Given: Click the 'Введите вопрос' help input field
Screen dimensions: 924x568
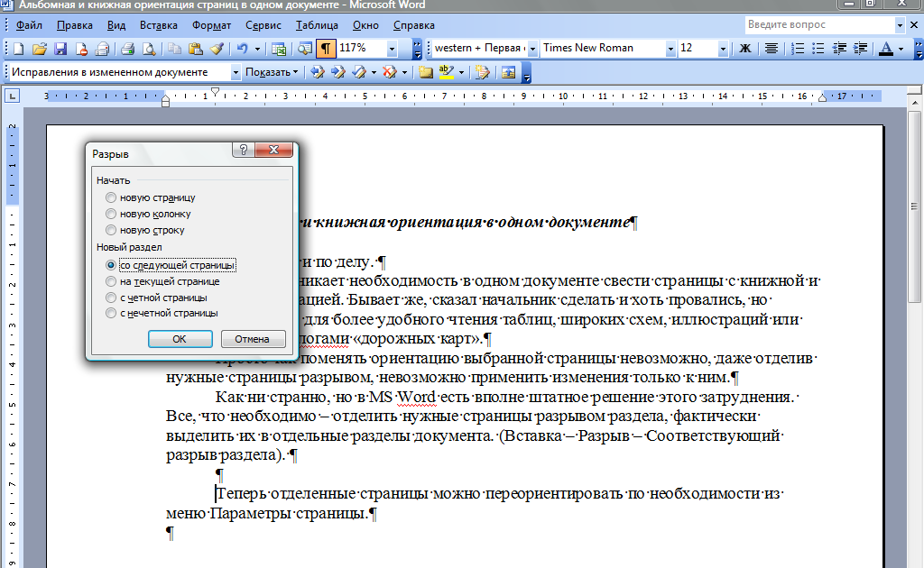Looking at the screenshot, I should tap(819, 24).
